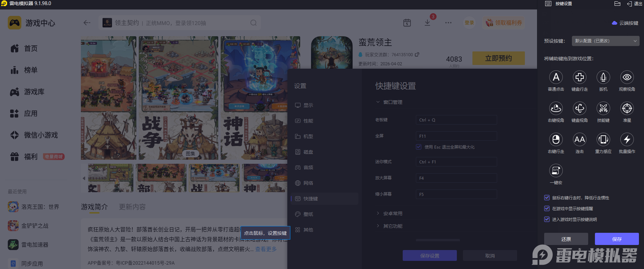Select the 右键视角 key icon
Image resolution: width=644 pixels, height=269 pixels.
click(x=556, y=108)
